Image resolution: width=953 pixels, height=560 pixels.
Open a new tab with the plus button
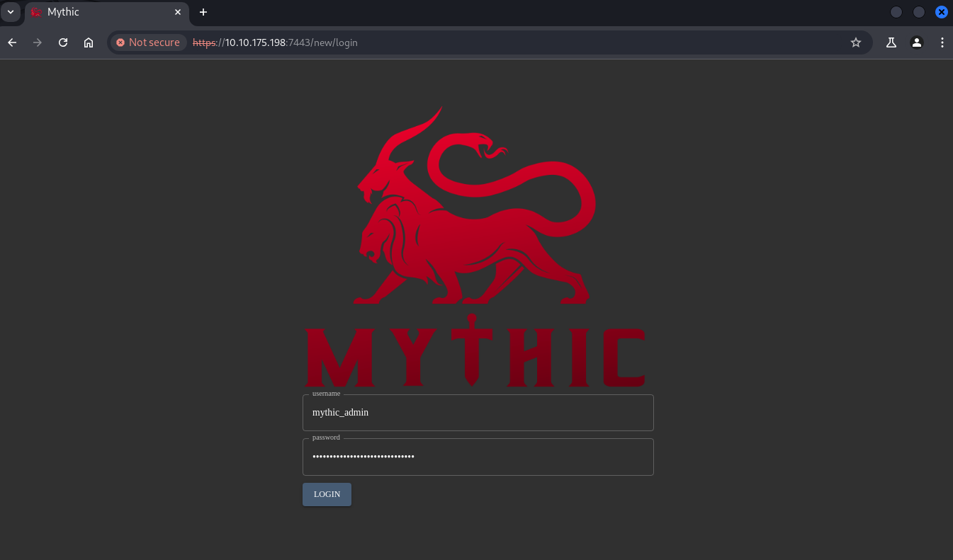(203, 12)
